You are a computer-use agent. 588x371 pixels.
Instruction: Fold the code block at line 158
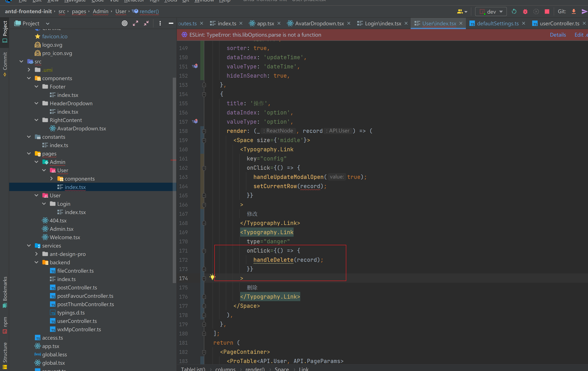(x=204, y=131)
